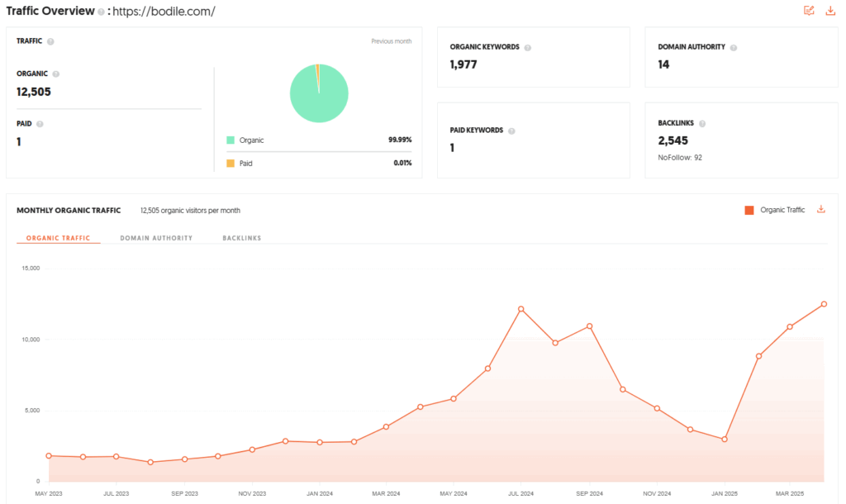Click the paid keywords value 1
Viewport: 846px width, 504px height.
tap(452, 148)
